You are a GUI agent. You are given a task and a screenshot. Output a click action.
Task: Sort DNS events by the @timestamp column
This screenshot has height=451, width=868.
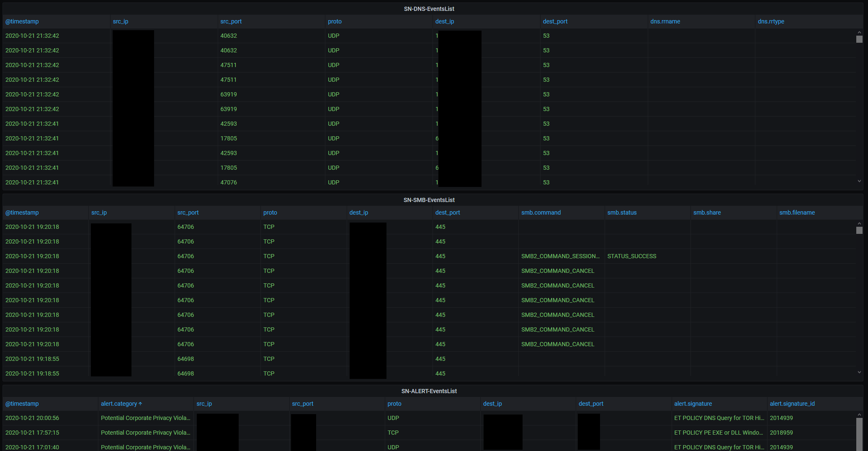click(x=22, y=21)
